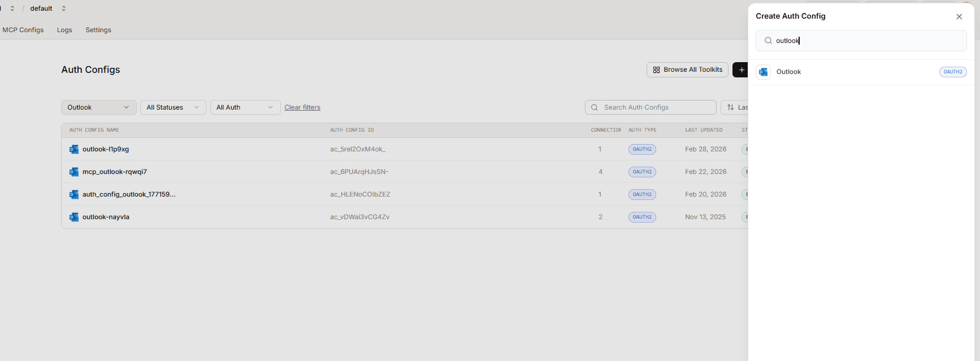This screenshot has width=980, height=361.
Task: Click the OAUTH2 badge in the outlook-l1p9xg row
Action: (642, 149)
